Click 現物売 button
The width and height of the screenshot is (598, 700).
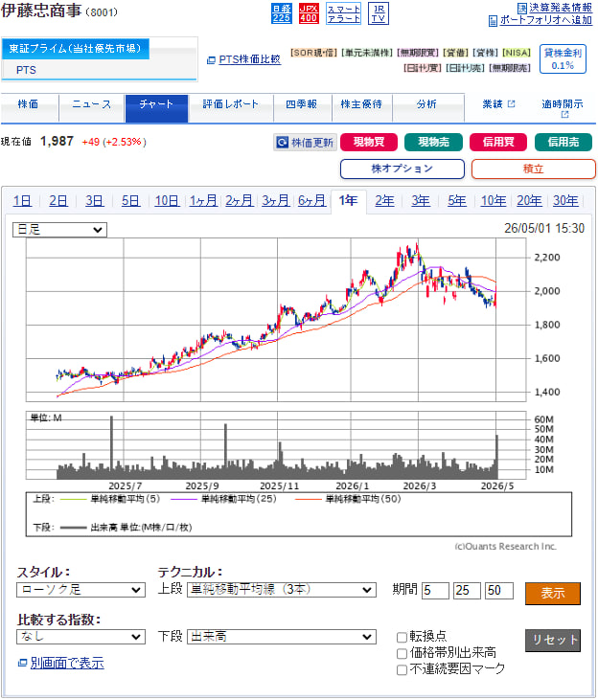[433, 143]
